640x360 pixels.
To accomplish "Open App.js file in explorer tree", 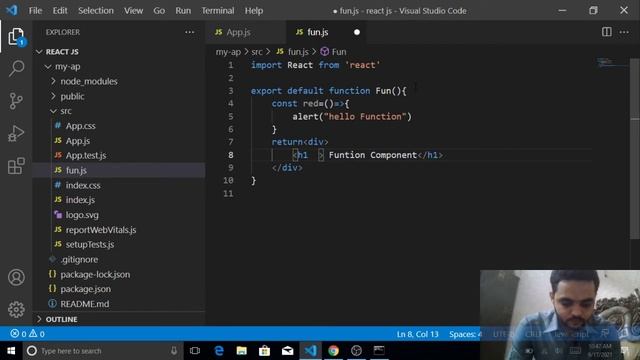I will tap(118, 141).
